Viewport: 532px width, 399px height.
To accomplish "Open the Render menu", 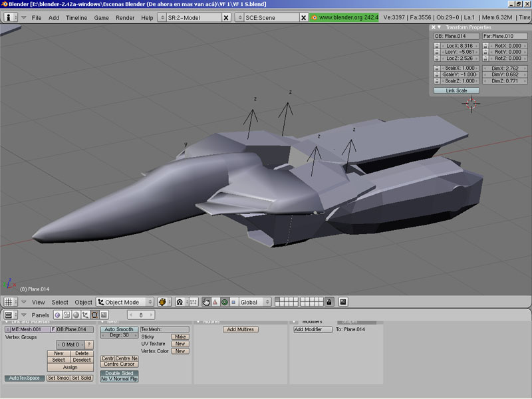I will pos(125,17).
